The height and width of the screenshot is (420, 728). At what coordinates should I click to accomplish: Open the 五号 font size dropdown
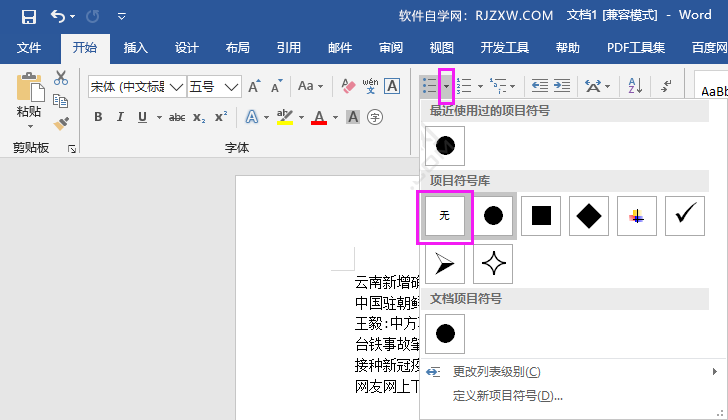(231, 87)
